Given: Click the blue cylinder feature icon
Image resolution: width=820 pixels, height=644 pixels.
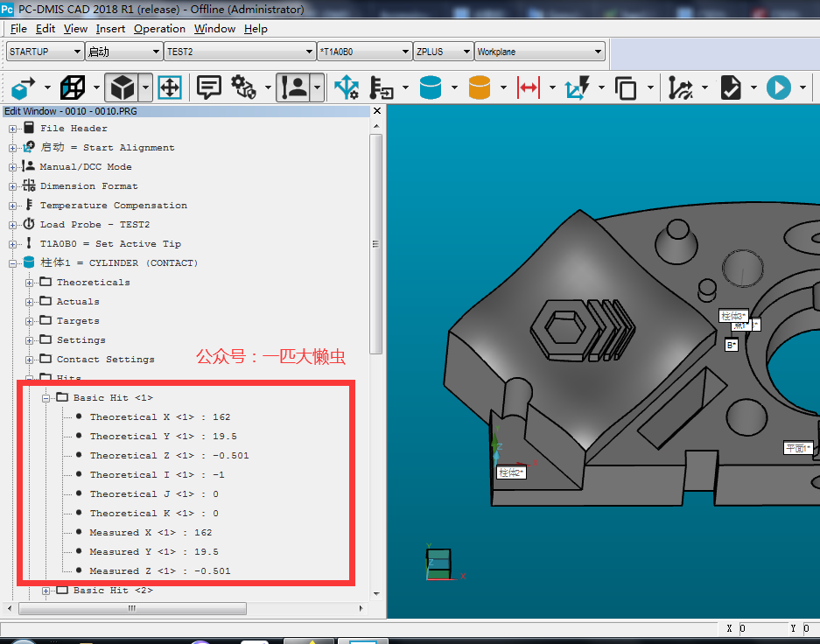Looking at the screenshot, I should point(429,87).
